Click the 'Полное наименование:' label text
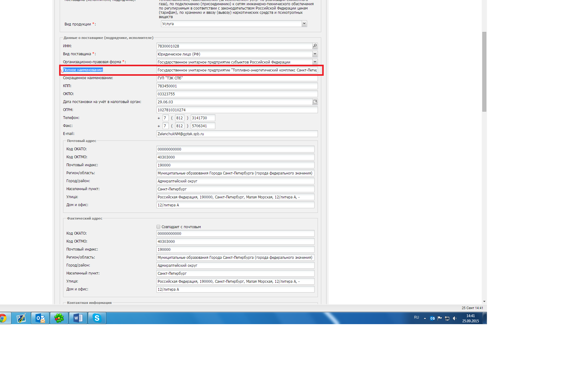This screenshot has height=368, width=588. [83, 70]
